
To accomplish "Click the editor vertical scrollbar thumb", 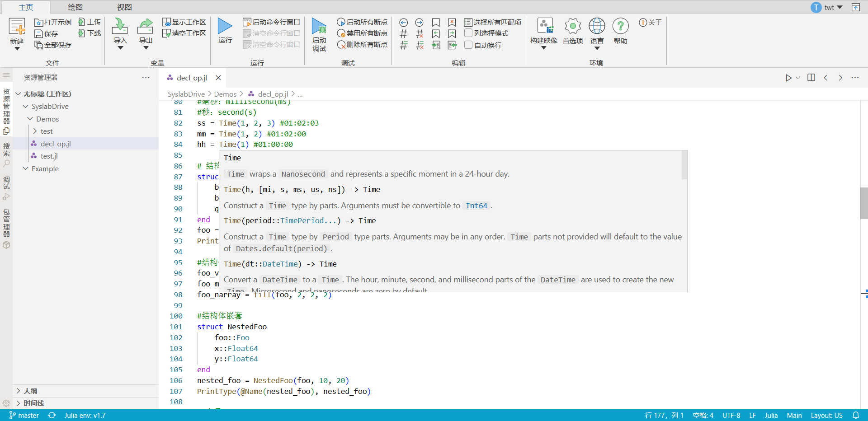I will point(864,203).
